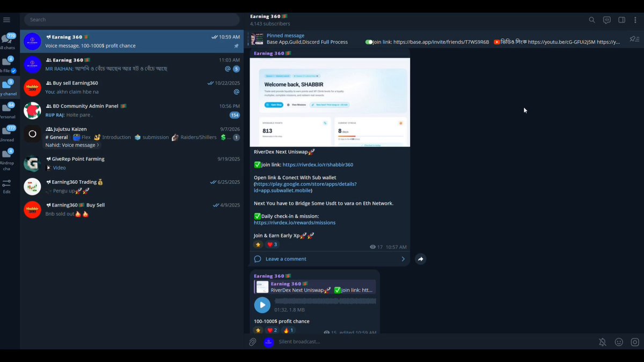Open the Buy sell Earning360 chat
The width and height of the screenshot is (644, 362).
(132, 87)
